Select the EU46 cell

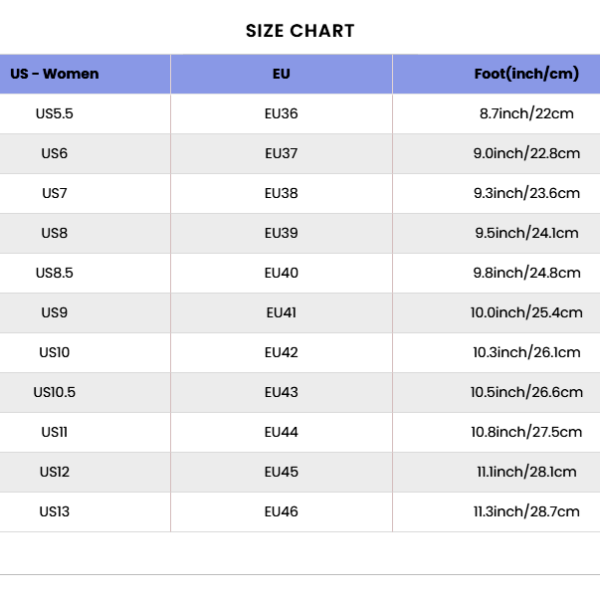coord(281,512)
